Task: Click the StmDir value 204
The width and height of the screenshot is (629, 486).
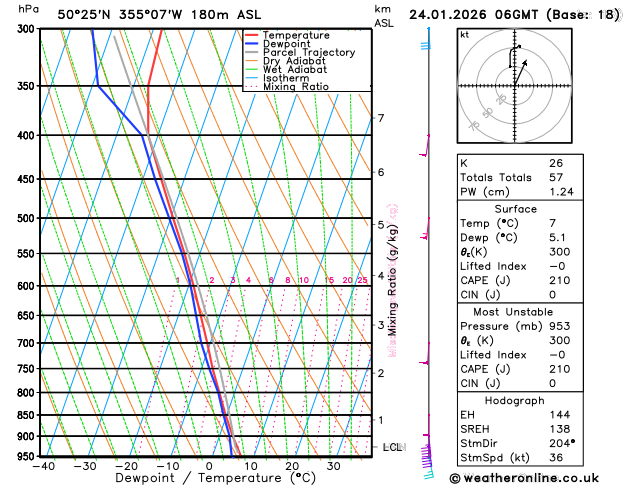Action: [562, 443]
